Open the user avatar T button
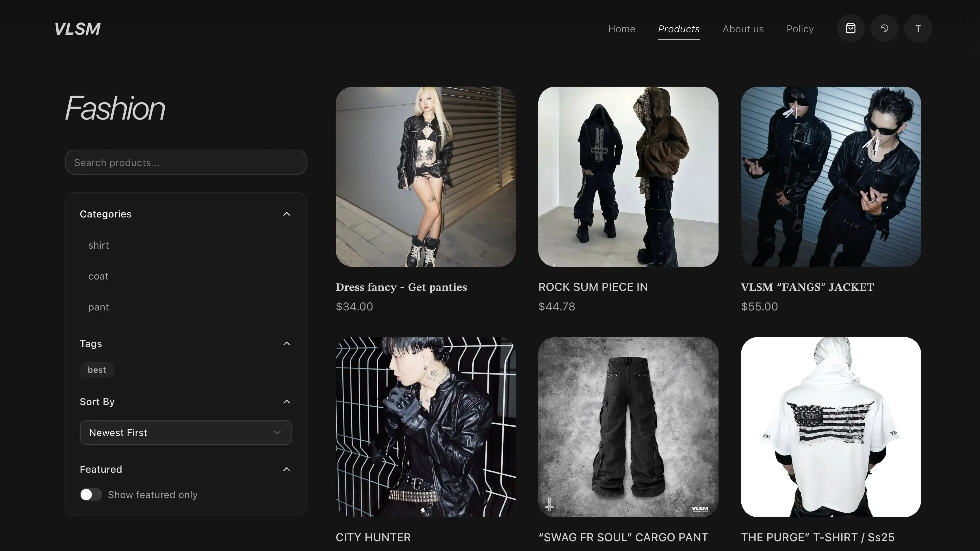980x551 pixels. pyautogui.click(x=918, y=29)
